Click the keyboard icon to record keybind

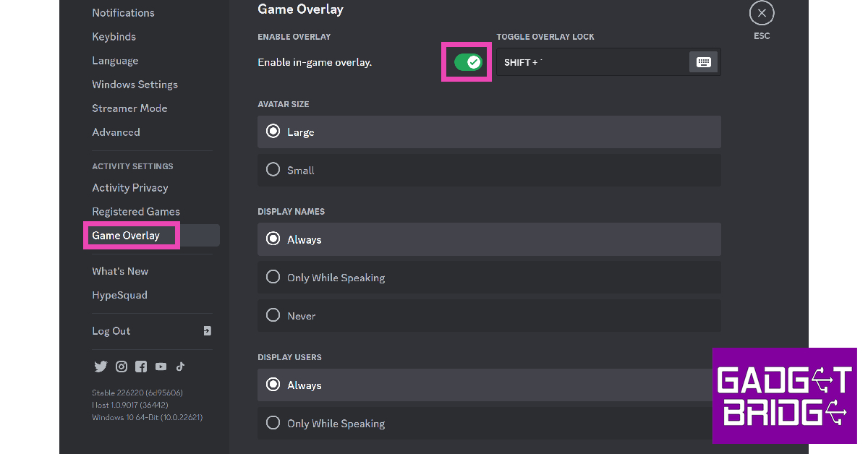pos(703,62)
